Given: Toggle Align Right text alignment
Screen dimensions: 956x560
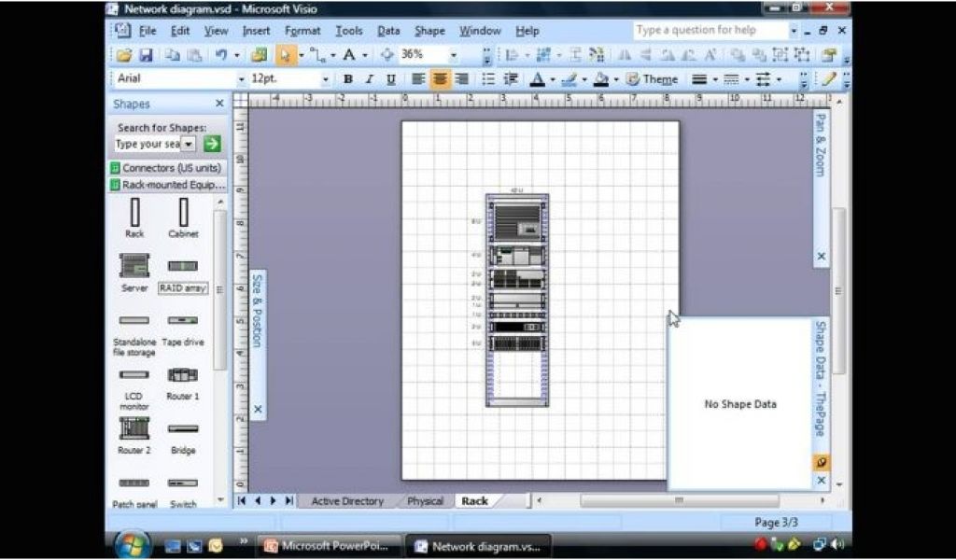Looking at the screenshot, I should 462,78.
